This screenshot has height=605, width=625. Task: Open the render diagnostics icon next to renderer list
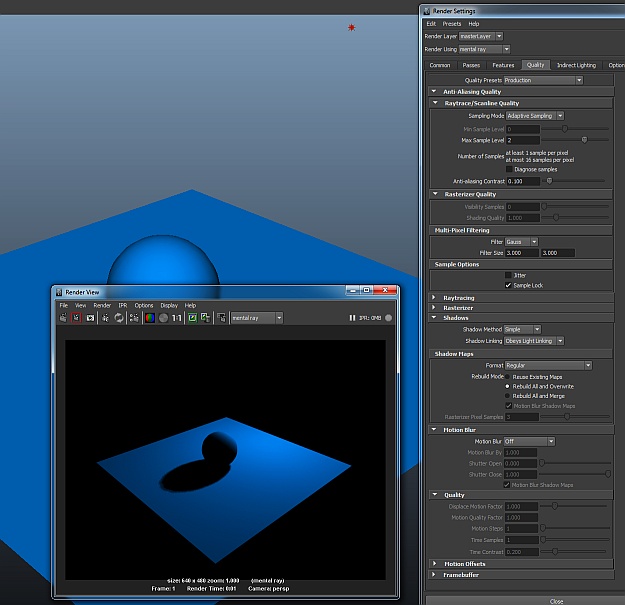pos(222,318)
